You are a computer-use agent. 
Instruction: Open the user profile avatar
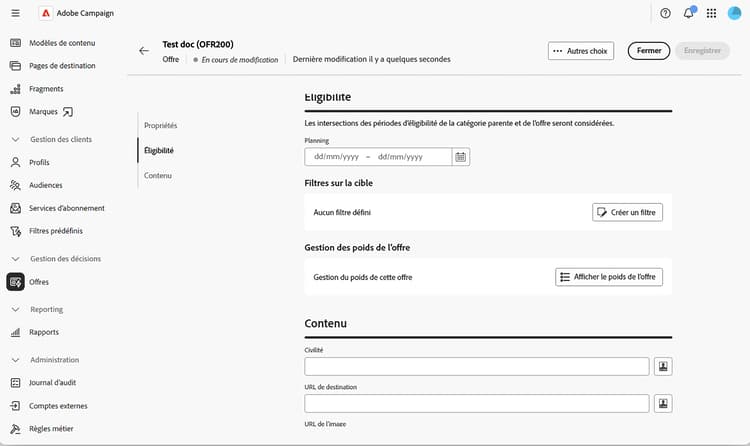point(734,13)
